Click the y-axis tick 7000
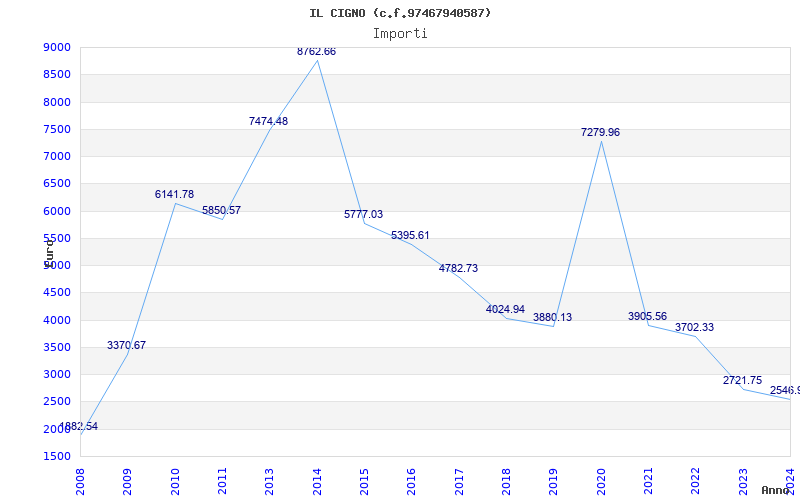 coord(57,156)
